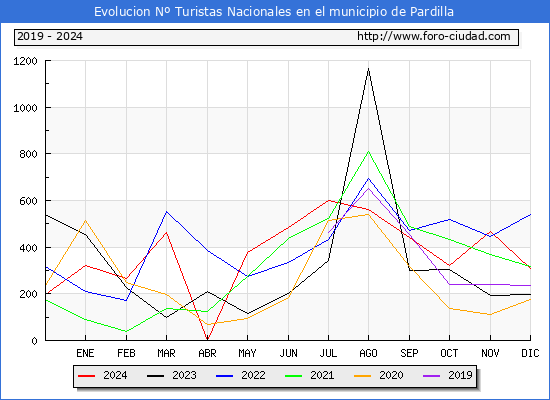This screenshot has width=550, height=400.
Task: Click the 2020 orange peak at ENE
Action: [85, 220]
